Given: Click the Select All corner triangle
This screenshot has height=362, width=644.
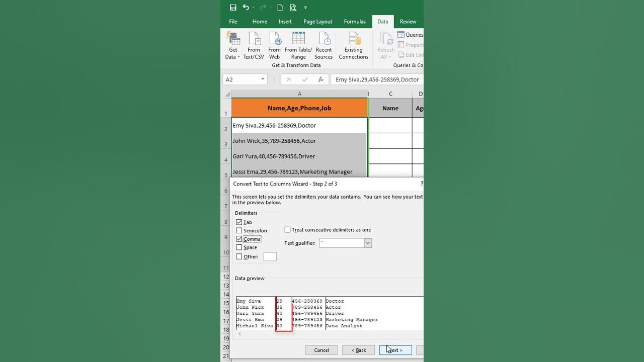Looking at the screenshot, I should point(226,94).
